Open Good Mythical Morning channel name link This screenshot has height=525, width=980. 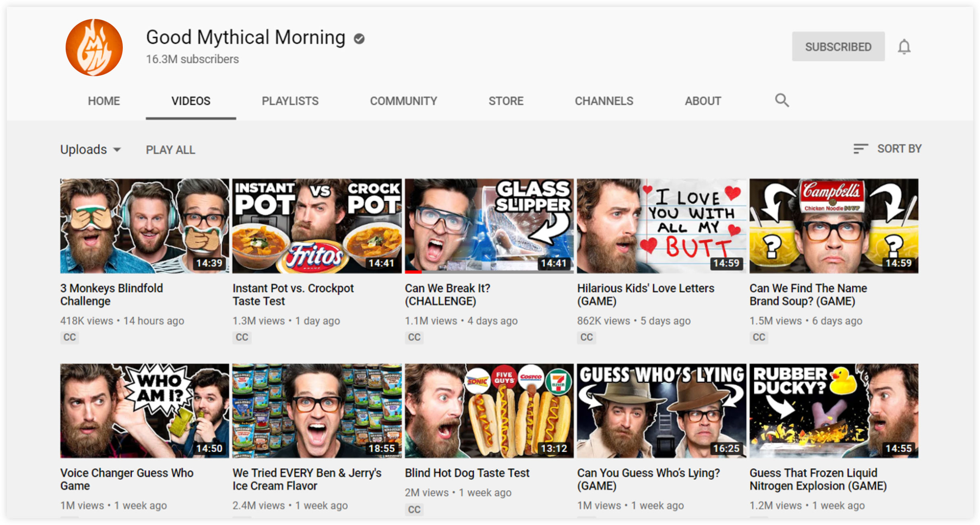[246, 37]
